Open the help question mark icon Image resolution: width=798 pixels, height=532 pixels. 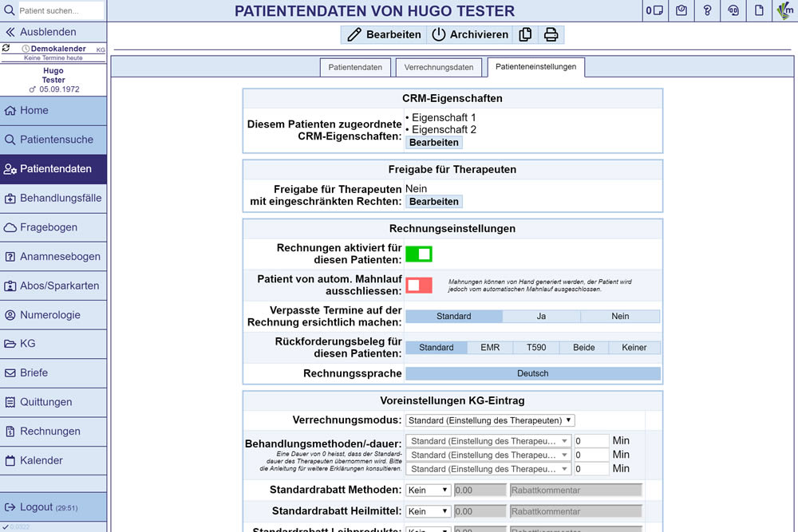[707, 10]
